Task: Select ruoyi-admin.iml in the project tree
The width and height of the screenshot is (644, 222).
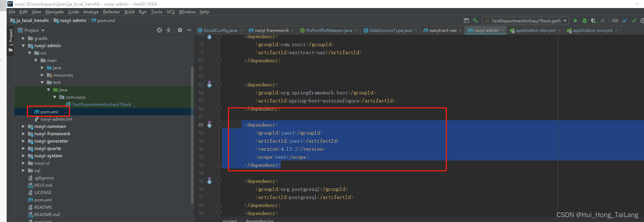Action: (x=56, y=119)
